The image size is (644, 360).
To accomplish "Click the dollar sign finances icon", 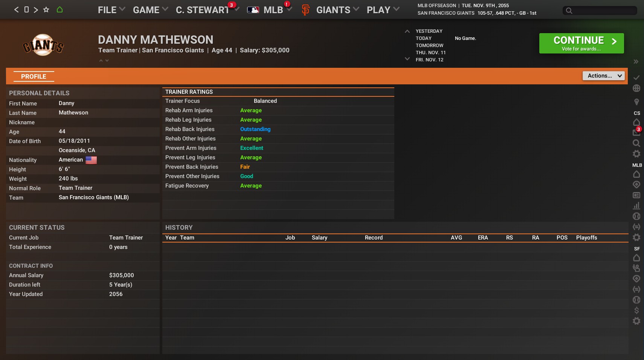I will [636, 310].
